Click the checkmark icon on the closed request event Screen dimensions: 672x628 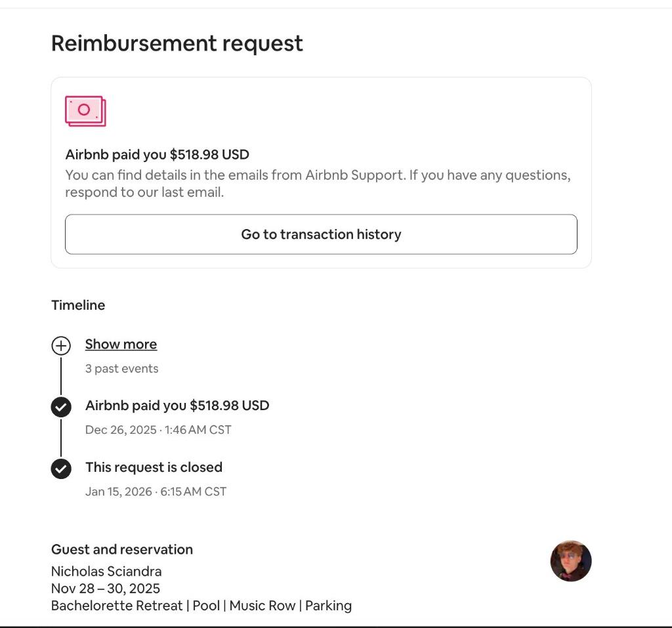pyautogui.click(x=61, y=468)
